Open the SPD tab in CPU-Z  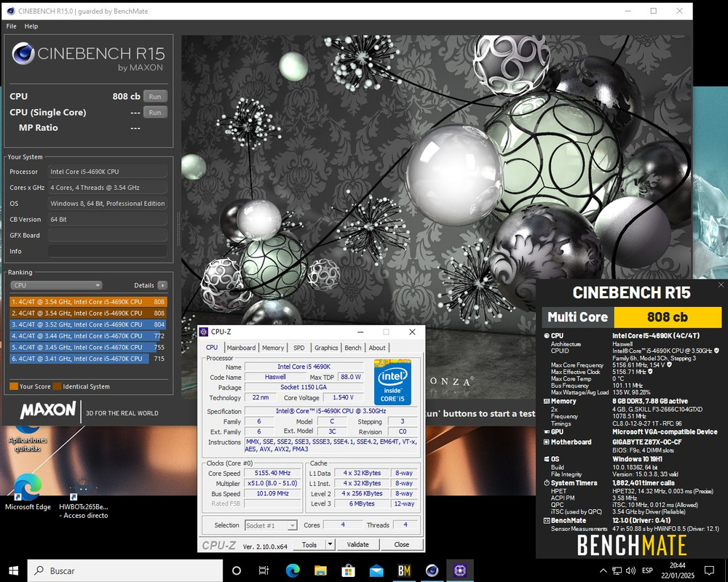point(299,348)
